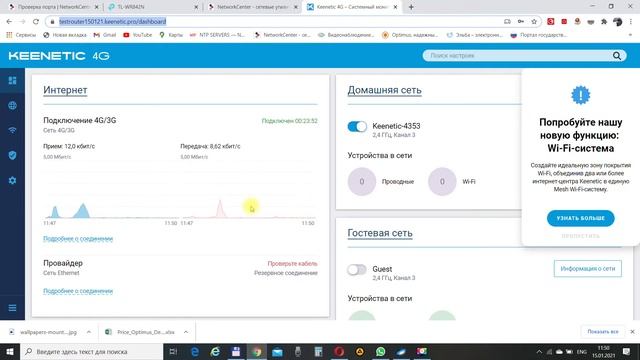640x360 pixels.
Task: Open Карты bookmark
Action: tap(171, 35)
